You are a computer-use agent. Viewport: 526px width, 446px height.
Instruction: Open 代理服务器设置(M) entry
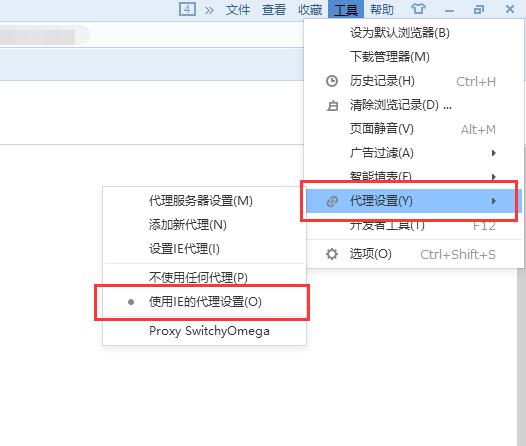205,201
